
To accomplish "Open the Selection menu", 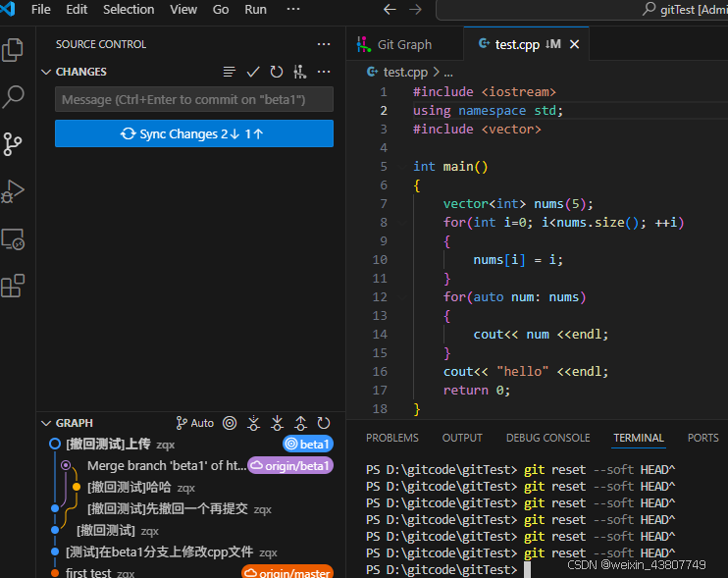I will pyautogui.click(x=129, y=9).
